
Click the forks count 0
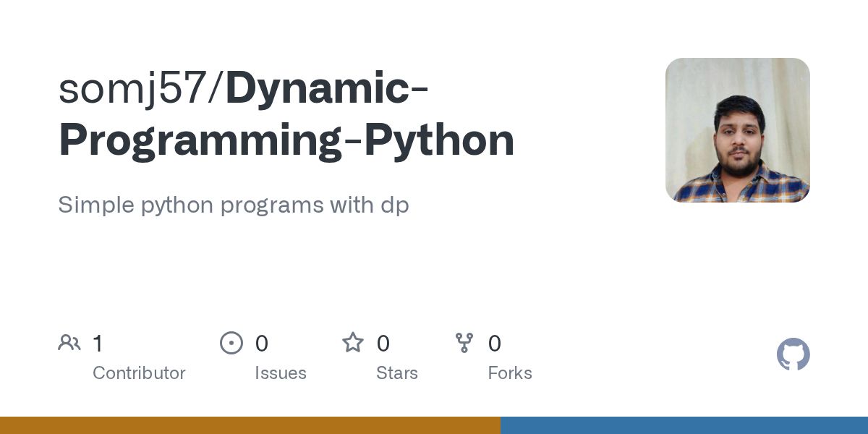coord(495,344)
